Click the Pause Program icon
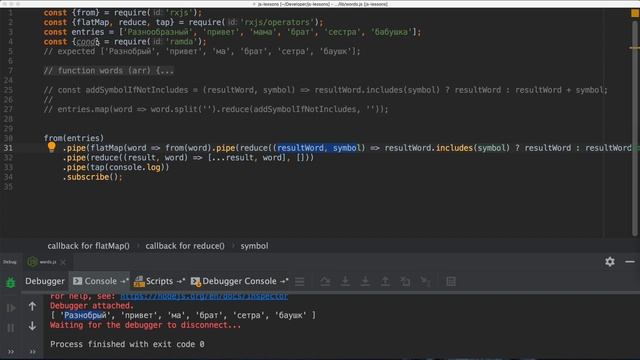640x360 pixels. 11,328
